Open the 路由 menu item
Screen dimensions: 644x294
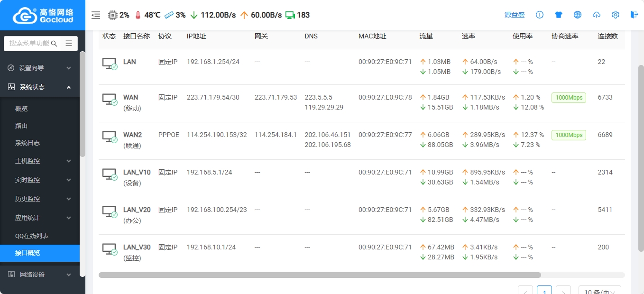pyautogui.click(x=21, y=126)
